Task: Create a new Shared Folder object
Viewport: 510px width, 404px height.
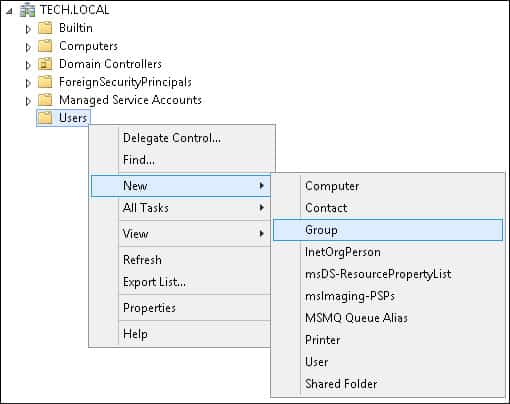Action: 341,384
